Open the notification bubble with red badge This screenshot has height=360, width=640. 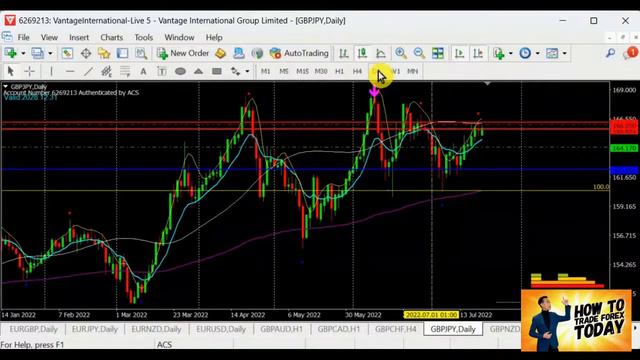click(x=630, y=53)
